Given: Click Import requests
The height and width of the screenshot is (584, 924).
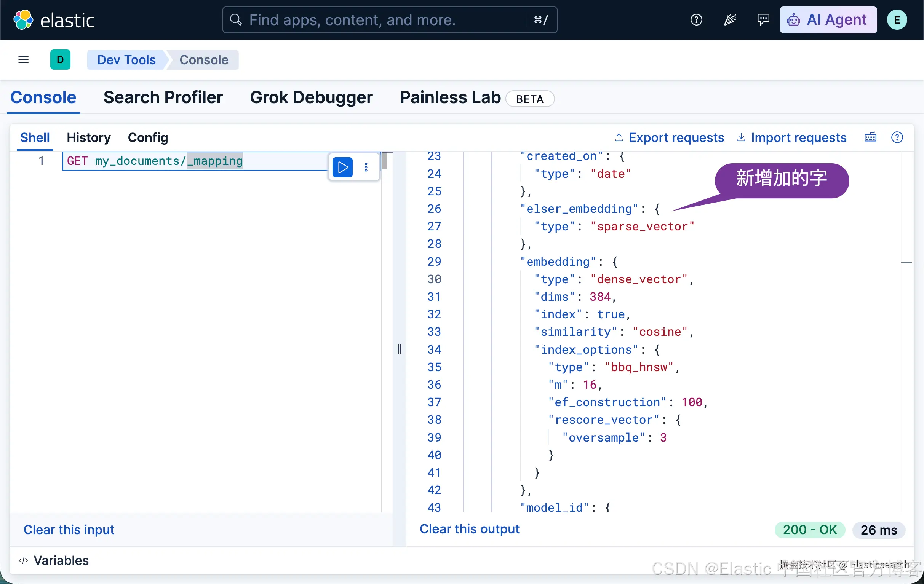Looking at the screenshot, I should click(x=791, y=137).
